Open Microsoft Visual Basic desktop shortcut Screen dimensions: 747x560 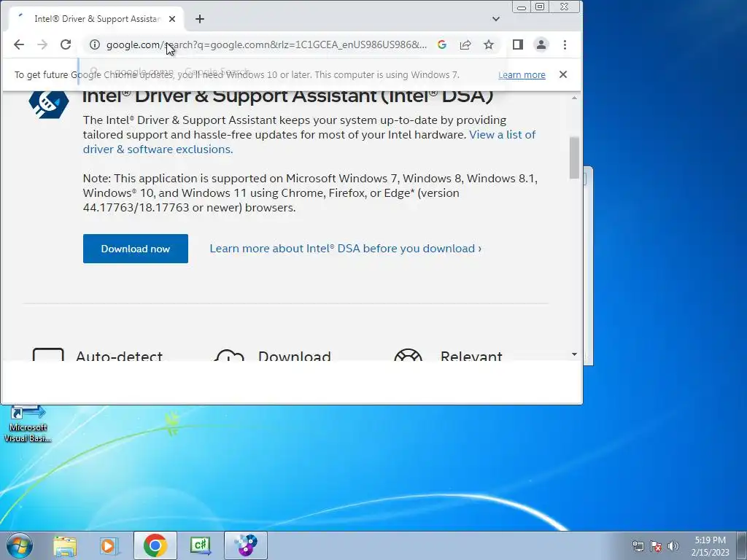point(27,425)
